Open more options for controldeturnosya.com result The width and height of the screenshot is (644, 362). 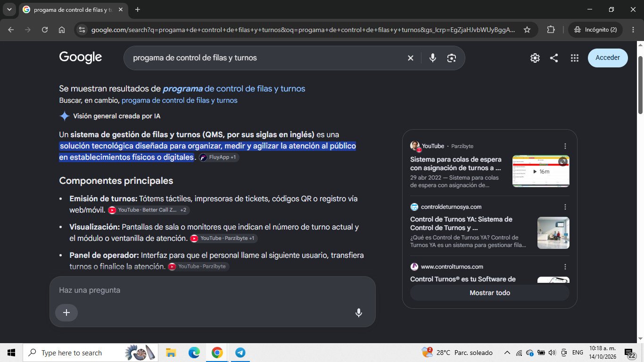[x=565, y=207]
